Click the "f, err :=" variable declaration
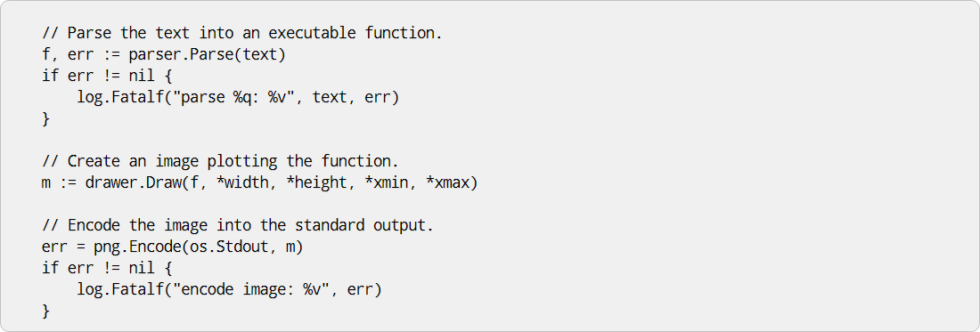This screenshot has height=332, width=980. [x=80, y=55]
